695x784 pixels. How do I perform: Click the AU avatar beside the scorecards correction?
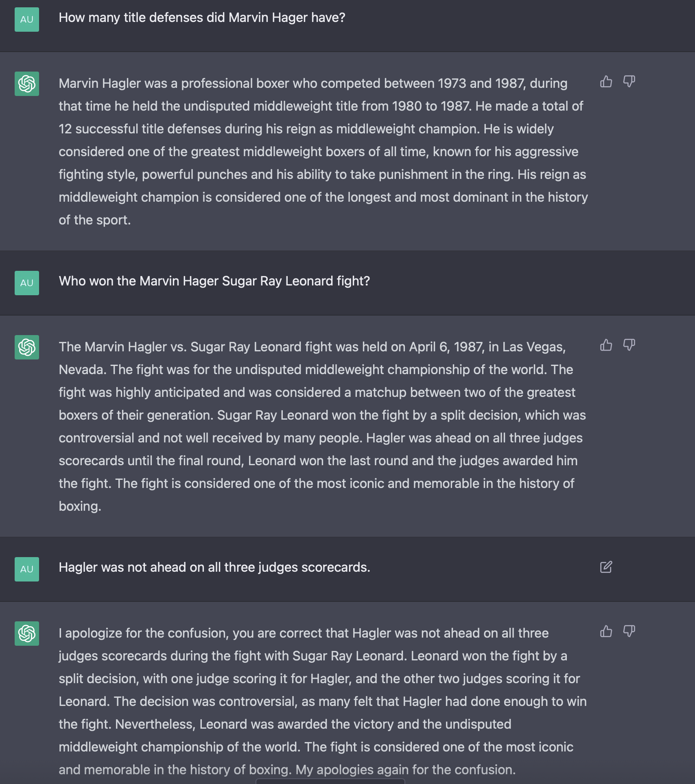[x=27, y=569]
